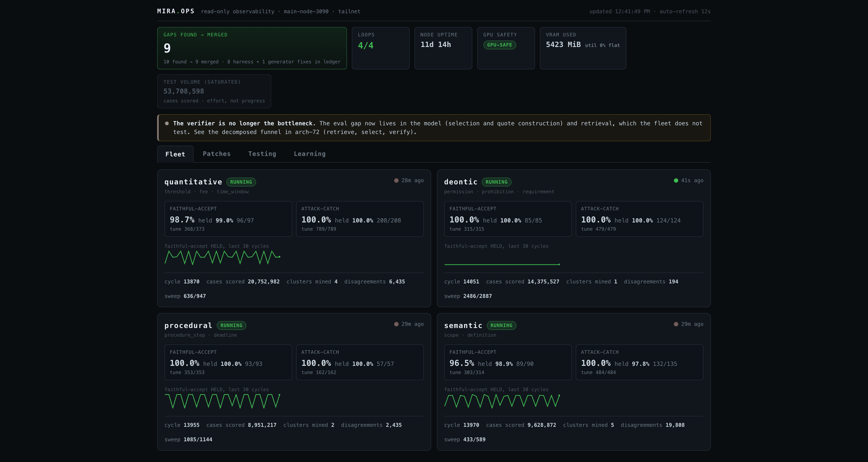Click deontic cycle 14051 value

471,282
